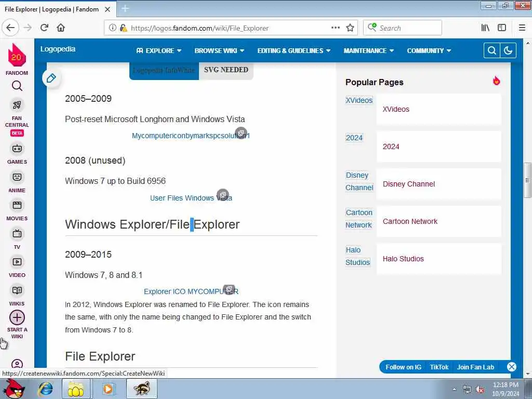Launch Internet Explorer from taskbar

tap(46, 389)
